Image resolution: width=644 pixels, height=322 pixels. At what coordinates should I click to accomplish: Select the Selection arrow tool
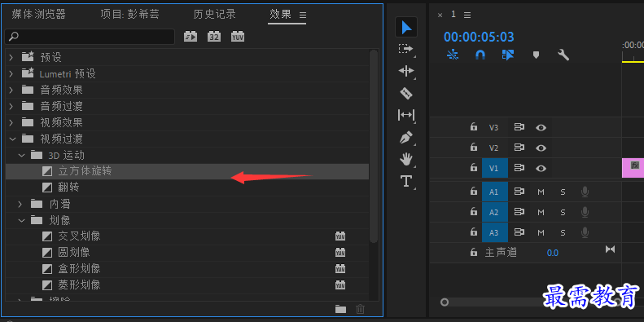[406, 27]
